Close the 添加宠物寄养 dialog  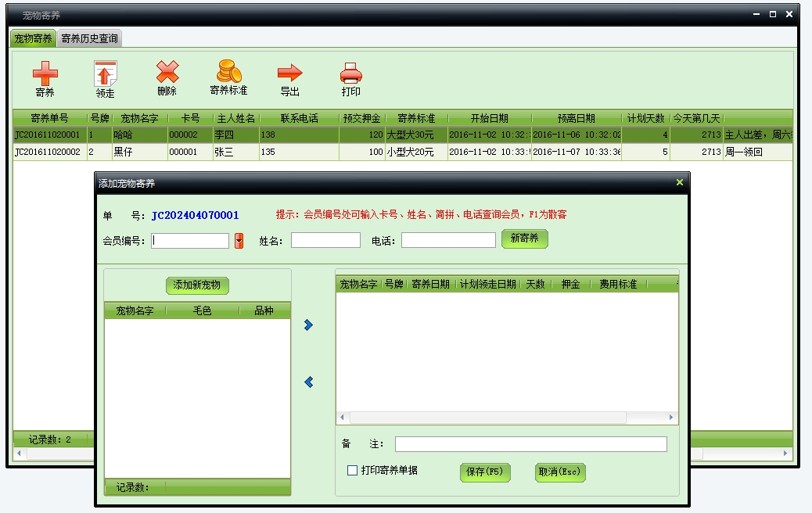679,183
